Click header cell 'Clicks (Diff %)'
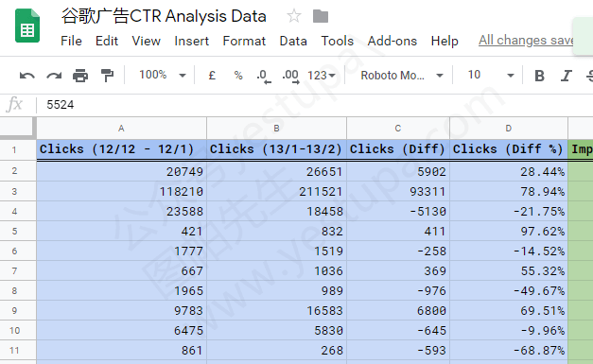 509,149
